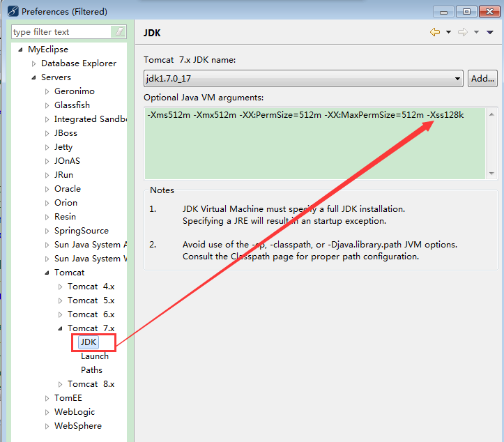
Task: Expand the Tomcat 4.x node
Action: [x=60, y=287]
